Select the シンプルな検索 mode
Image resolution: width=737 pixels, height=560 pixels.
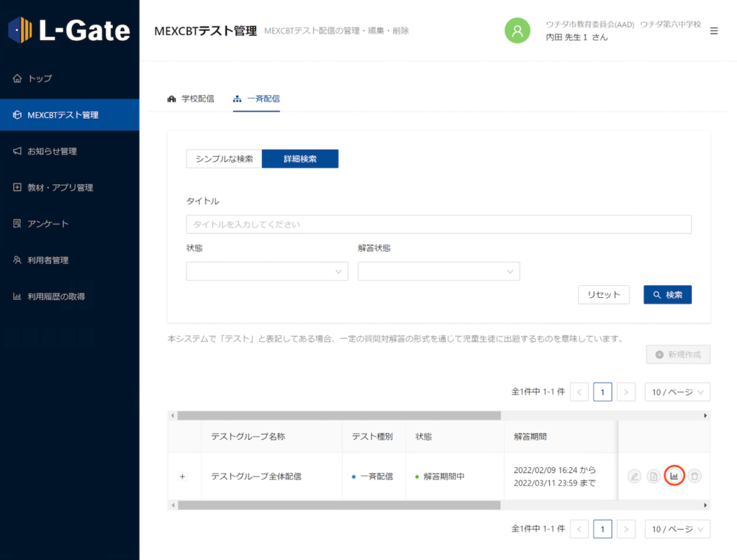[225, 159]
